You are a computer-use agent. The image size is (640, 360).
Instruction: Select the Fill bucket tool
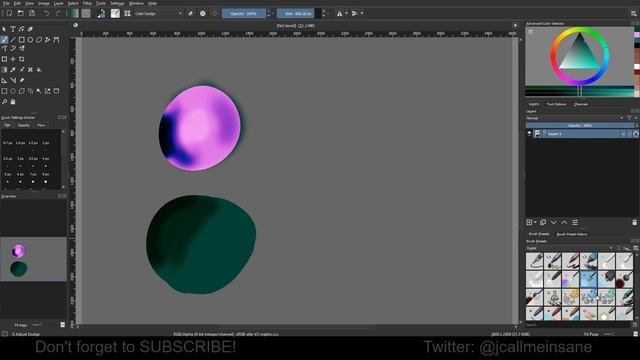click(x=39, y=70)
